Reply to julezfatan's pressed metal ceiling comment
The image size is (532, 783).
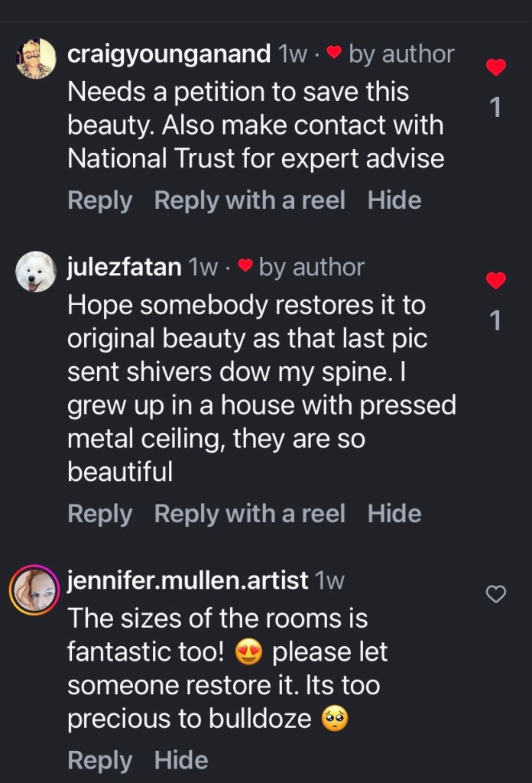click(99, 514)
